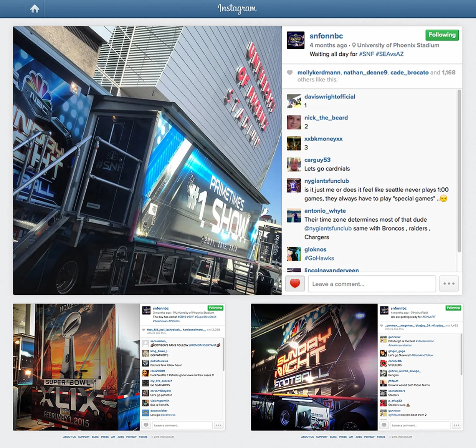Click main post comments scrollbar
Image resolution: width=476 pixels, height=448 pixels.
pos(459,171)
